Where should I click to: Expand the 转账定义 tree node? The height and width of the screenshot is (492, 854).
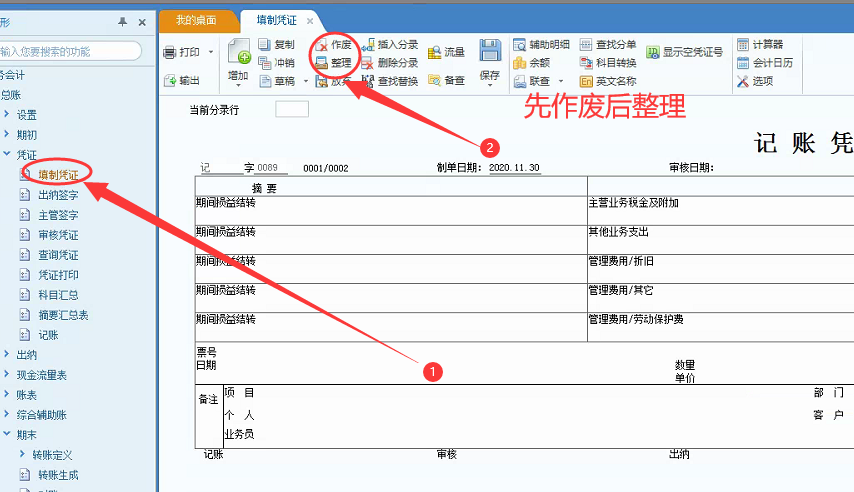point(22,455)
